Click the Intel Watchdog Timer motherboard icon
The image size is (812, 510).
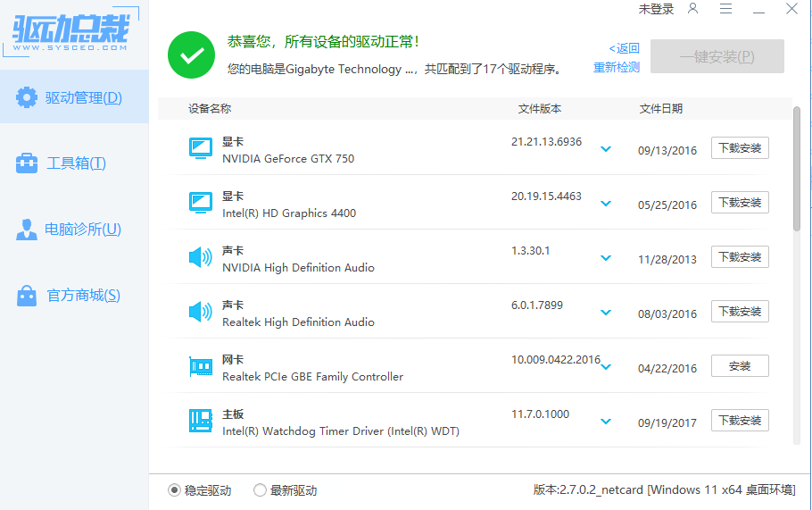pyautogui.click(x=201, y=421)
